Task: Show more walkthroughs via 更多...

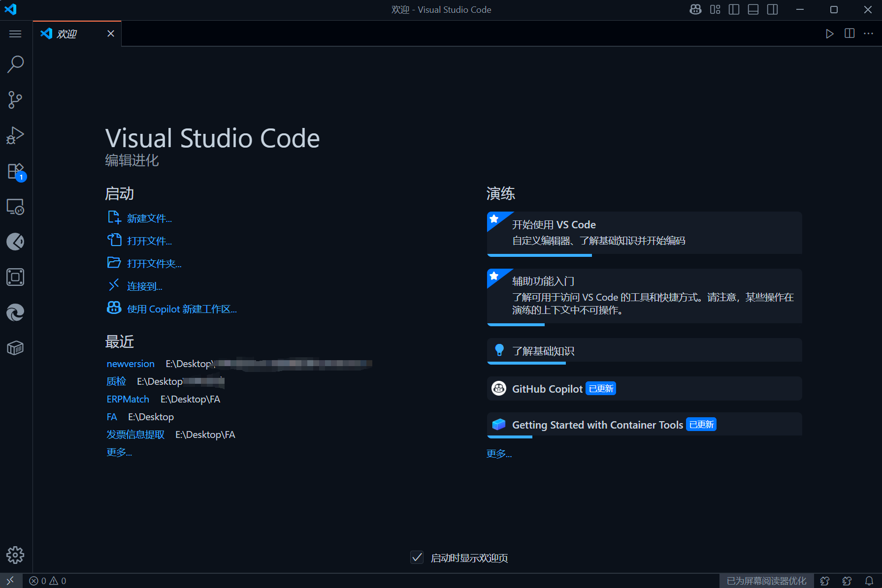Action: 499,454
